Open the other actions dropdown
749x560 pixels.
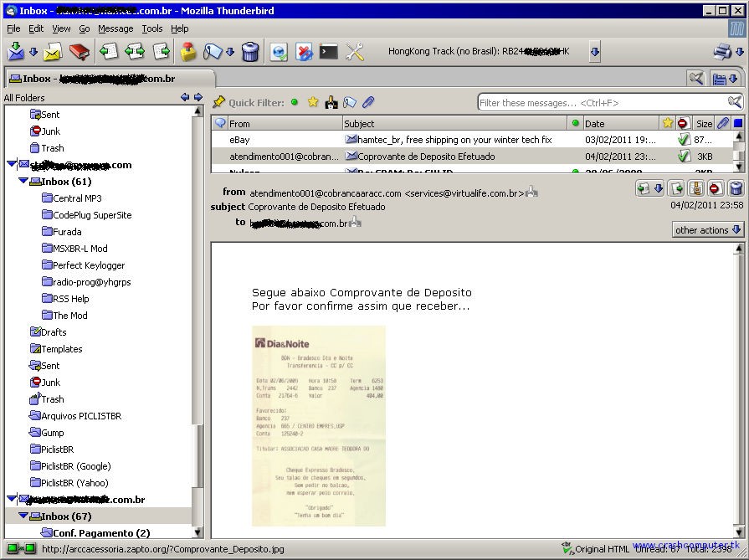(707, 230)
